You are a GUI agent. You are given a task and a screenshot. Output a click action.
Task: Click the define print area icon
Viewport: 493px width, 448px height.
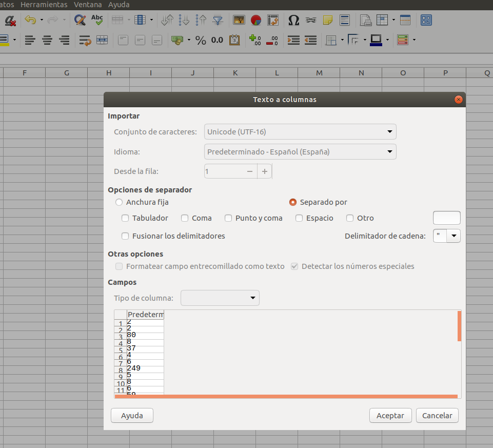click(365, 20)
